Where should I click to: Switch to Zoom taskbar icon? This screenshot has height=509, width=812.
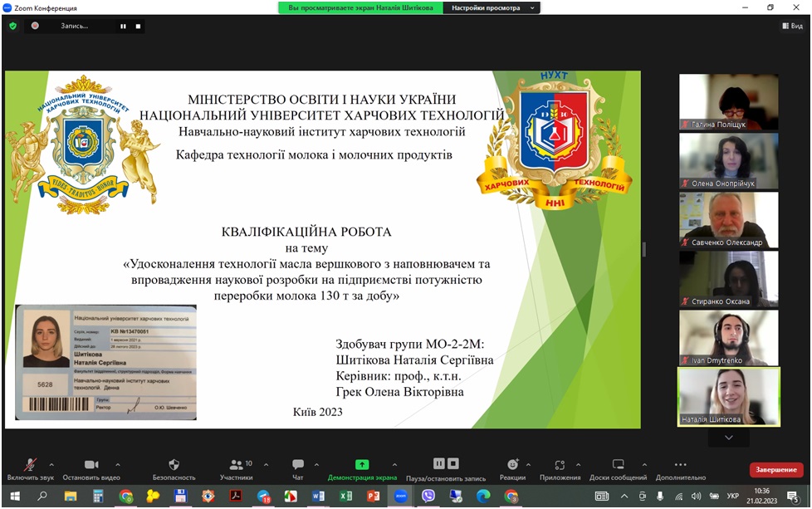401,496
